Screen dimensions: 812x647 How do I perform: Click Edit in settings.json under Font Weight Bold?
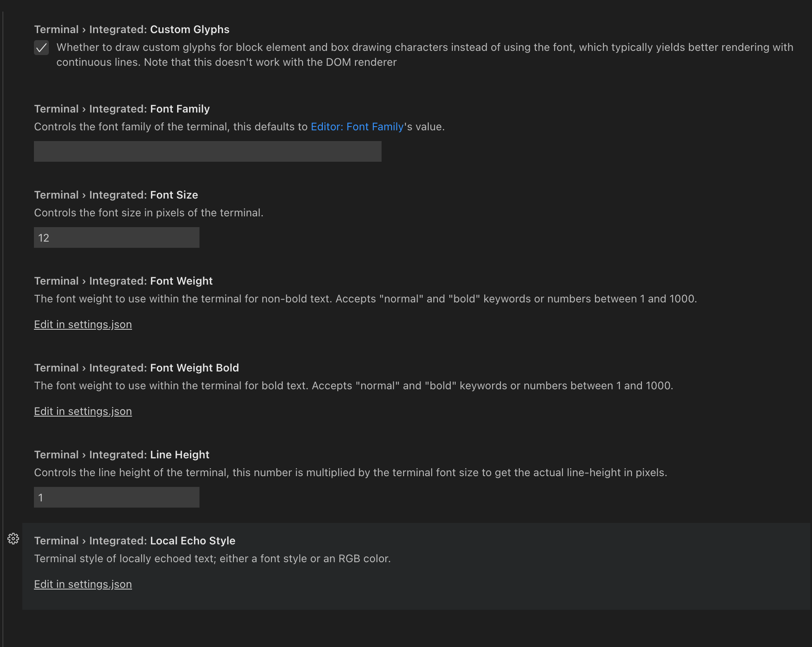point(83,411)
